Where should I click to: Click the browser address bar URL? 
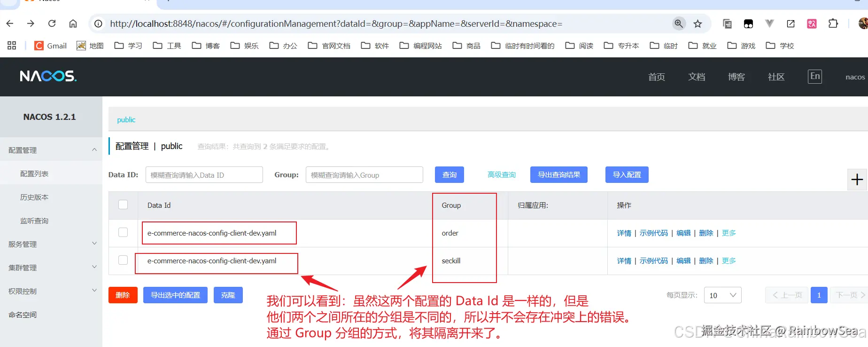pyautogui.click(x=336, y=24)
